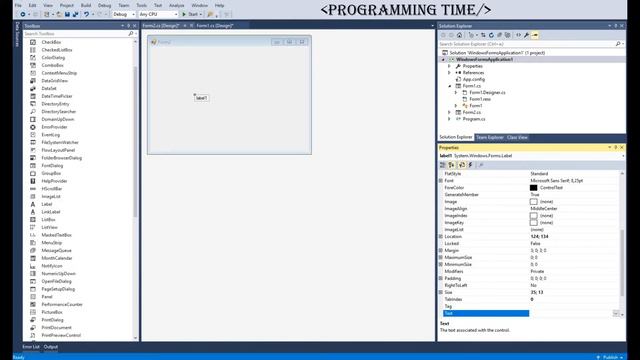This screenshot has height=360, width=640.
Task: Select GroupBox control in Toolbox
Action: click(x=51, y=173)
